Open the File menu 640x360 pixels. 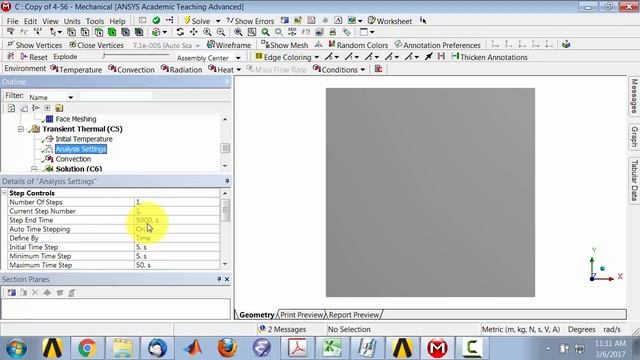[12, 21]
